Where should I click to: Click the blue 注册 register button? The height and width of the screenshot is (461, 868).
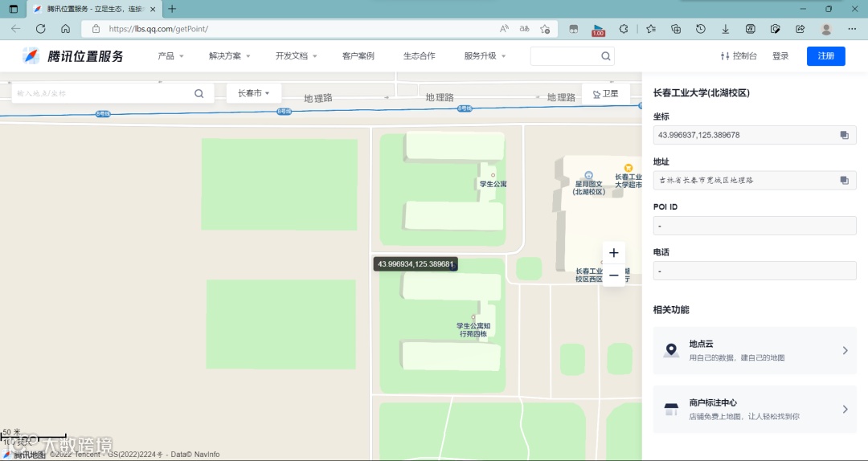click(x=826, y=56)
